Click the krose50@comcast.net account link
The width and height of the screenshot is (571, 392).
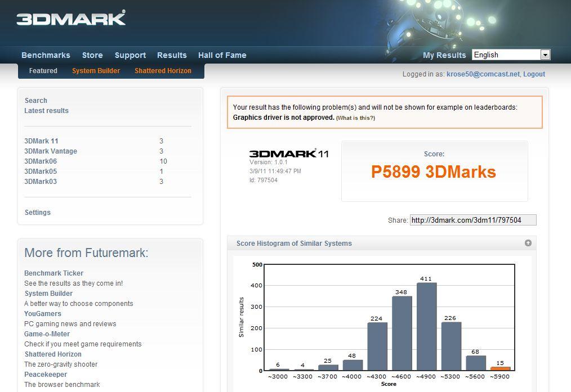tap(483, 74)
